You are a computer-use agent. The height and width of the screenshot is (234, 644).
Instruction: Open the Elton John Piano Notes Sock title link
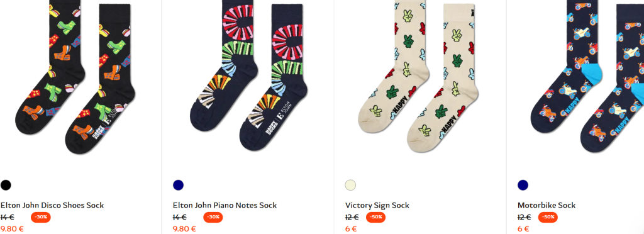pyautogui.click(x=225, y=205)
